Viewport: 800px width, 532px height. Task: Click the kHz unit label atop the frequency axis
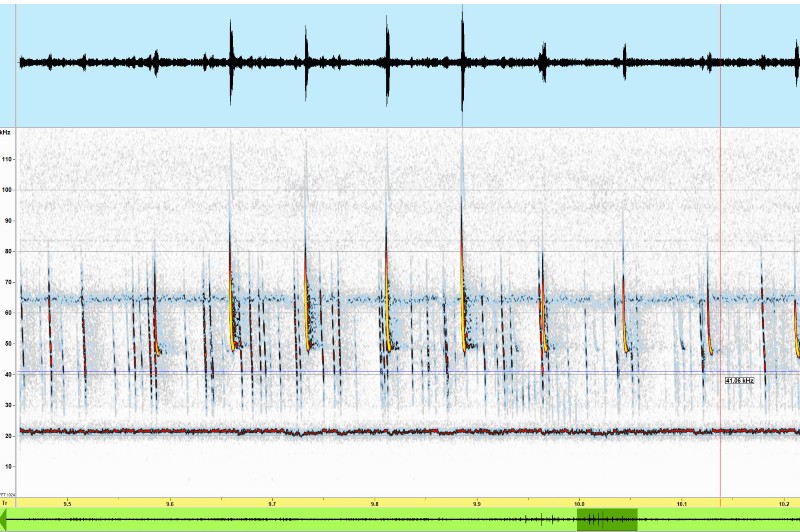[7, 132]
